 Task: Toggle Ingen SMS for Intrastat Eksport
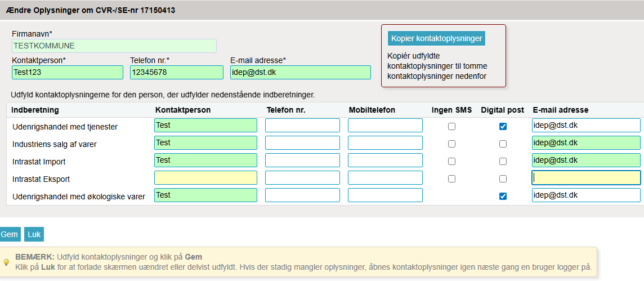(451, 179)
